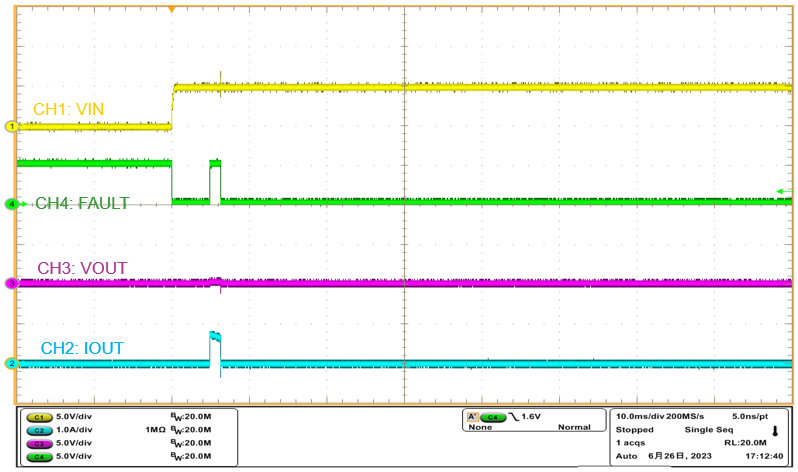Click the orange trigger position marker at top
Image resolution: width=798 pixels, height=472 pixels.
tap(172, 9)
